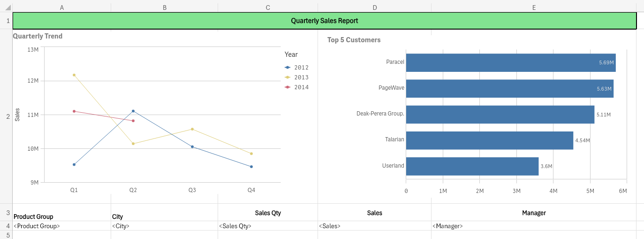Click the 2012 legend marker
Image resolution: width=644 pixels, height=239 pixels.
pyautogui.click(x=288, y=68)
